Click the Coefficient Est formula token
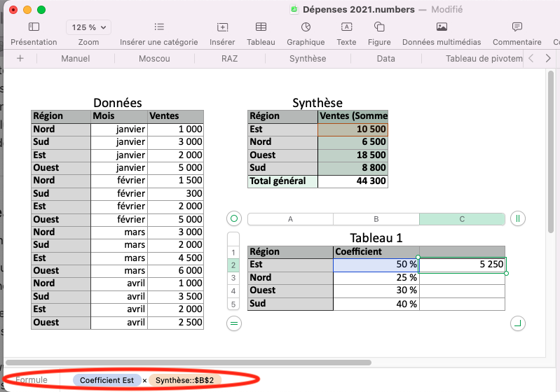The width and height of the screenshot is (560, 392). (107, 380)
